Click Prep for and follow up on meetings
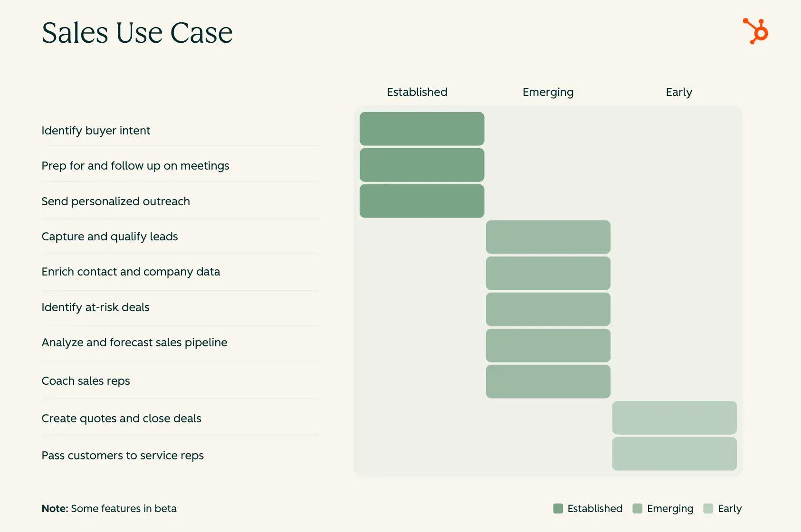The image size is (801, 532). pos(135,166)
